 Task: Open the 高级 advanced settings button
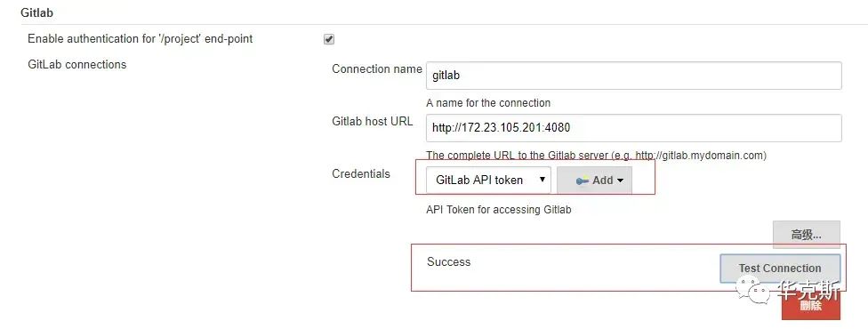[x=807, y=234]
